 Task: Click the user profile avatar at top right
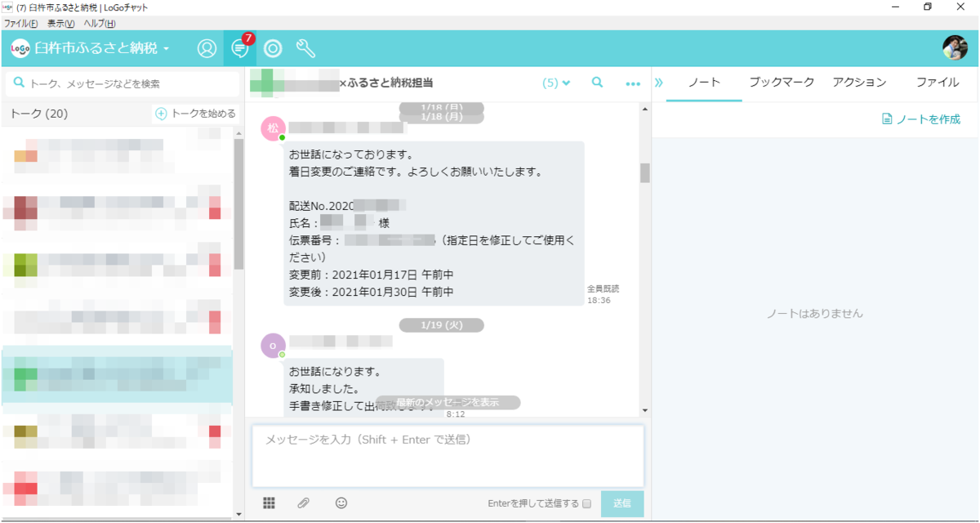[x=955, y=48]
